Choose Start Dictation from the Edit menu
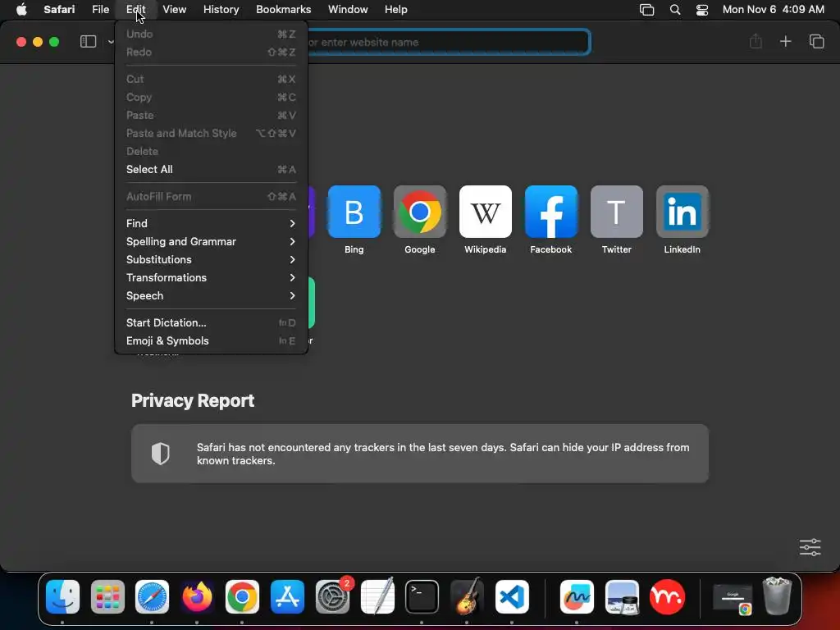 (x=211, y=322)
